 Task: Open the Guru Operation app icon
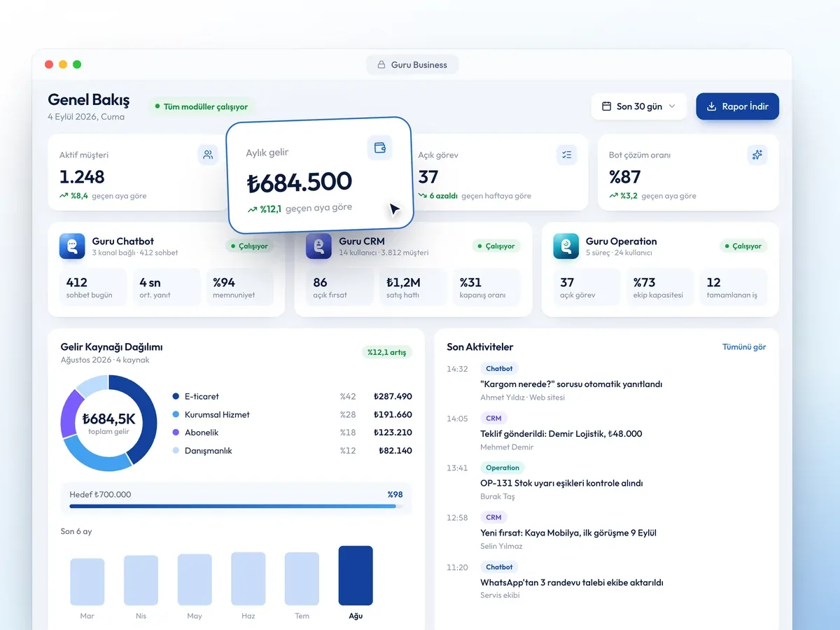click(x=566, y=246)
